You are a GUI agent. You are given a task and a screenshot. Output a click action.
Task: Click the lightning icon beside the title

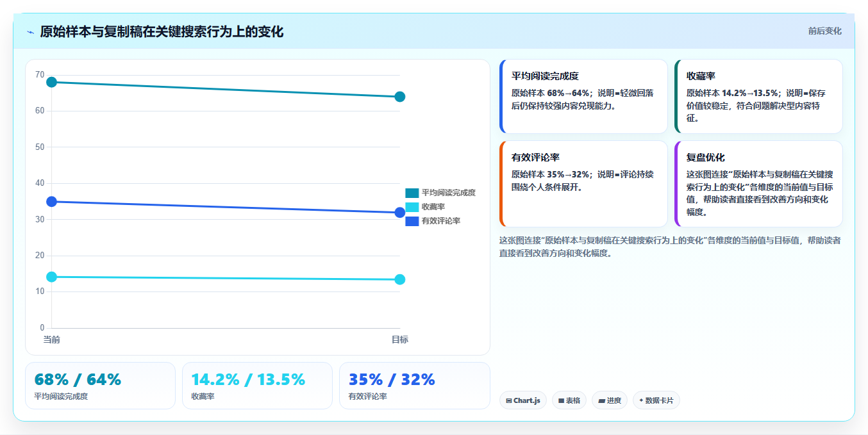30,32
